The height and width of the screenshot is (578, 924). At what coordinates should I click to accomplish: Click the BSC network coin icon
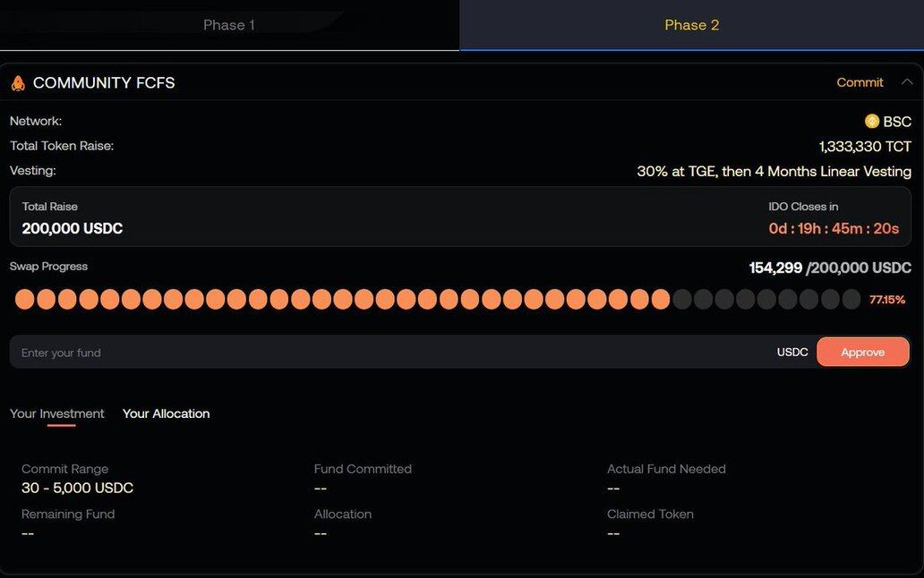point(871,122)
